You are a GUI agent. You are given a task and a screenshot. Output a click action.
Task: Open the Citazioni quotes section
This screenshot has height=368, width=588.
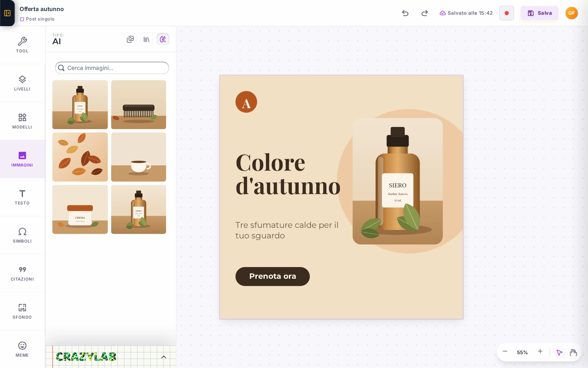pyautogui.click(x=22, y=273)
